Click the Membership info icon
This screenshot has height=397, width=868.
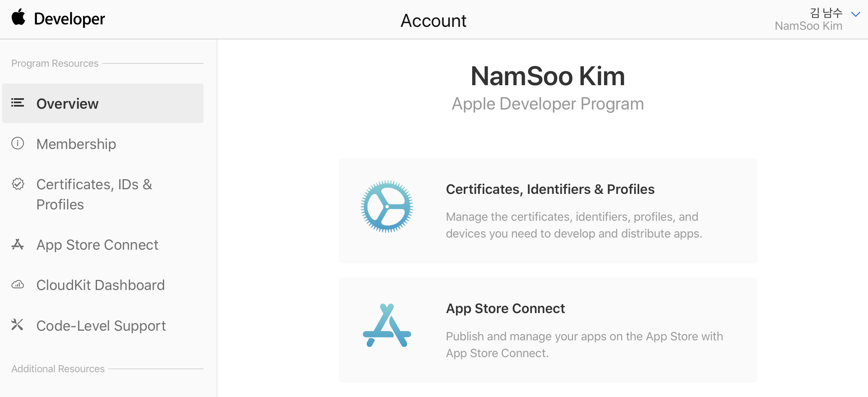(x=18, y=144)
